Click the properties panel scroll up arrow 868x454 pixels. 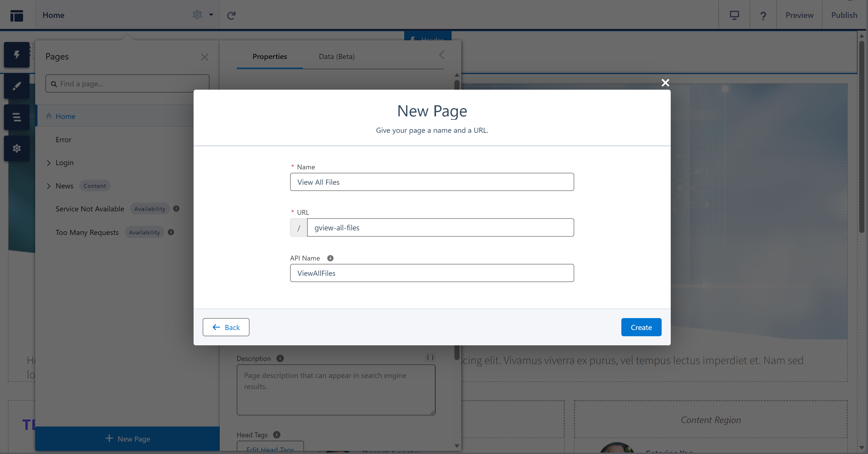(457, 75)
